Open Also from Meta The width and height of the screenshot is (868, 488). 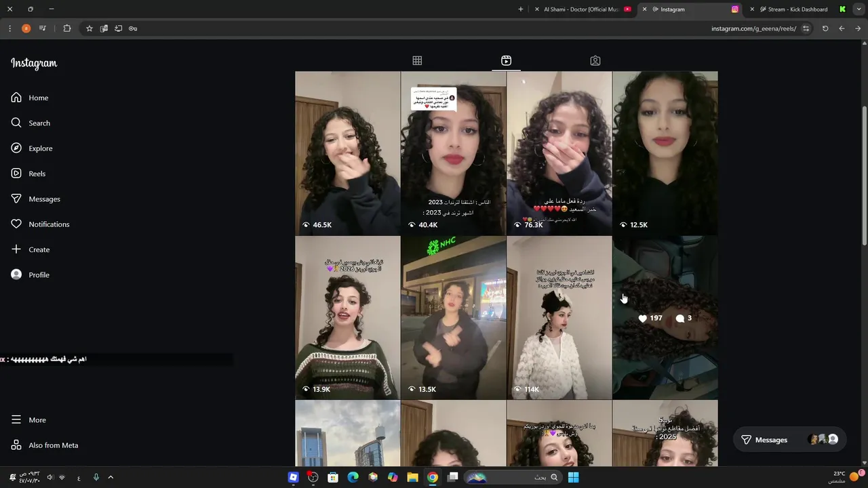pos(45,445)
